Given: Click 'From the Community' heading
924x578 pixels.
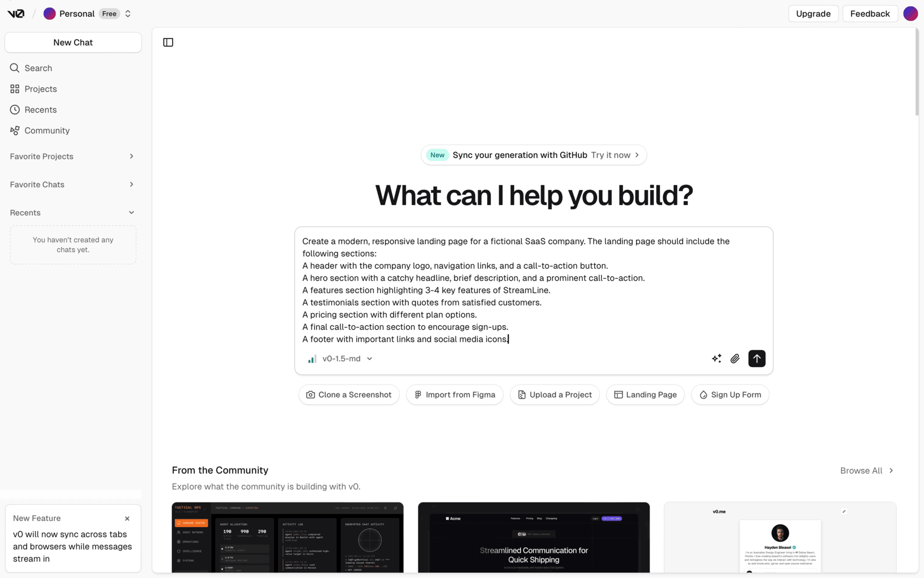Looking at the screenshot, I should pyautogui.click(x=220, y=470).
